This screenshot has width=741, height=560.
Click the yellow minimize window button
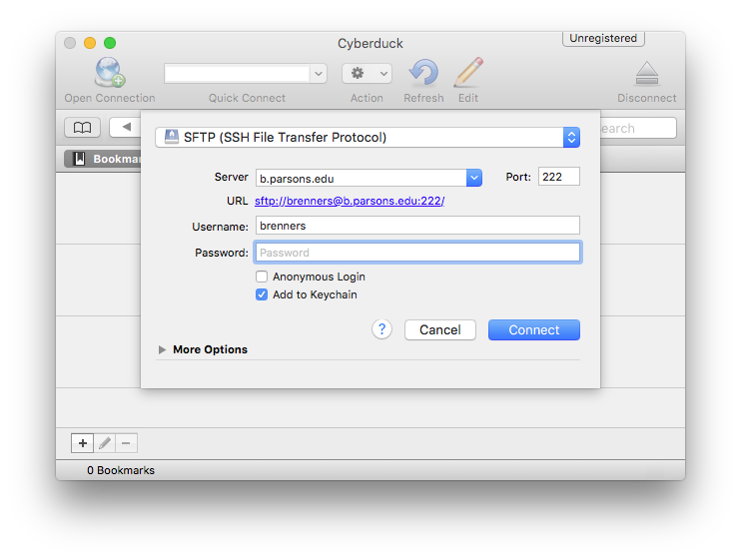(90, 43)
